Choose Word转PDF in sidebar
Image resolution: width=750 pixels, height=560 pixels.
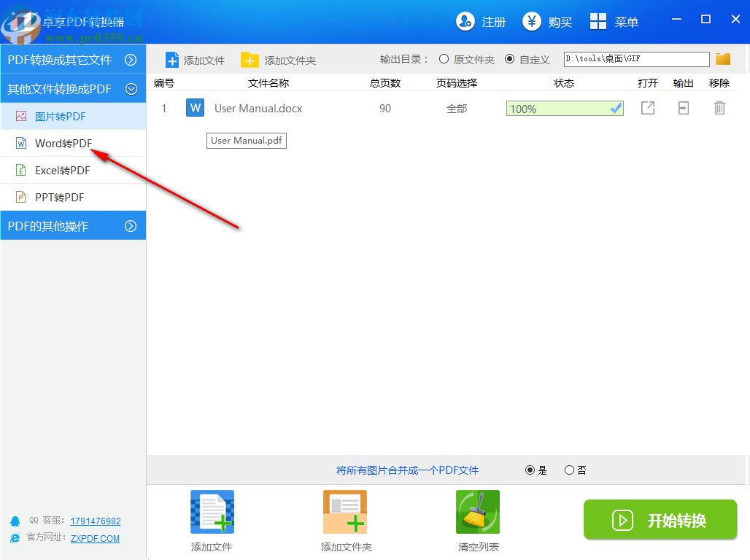click(x=73, y=143)
